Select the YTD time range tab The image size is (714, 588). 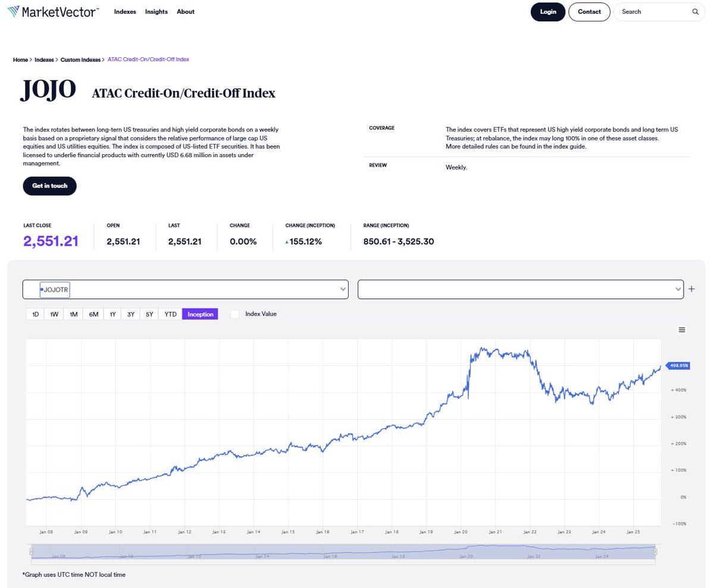170,314
